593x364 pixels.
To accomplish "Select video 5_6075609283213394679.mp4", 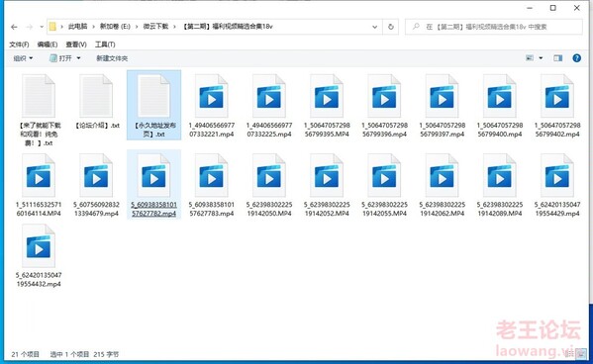I will coord(96,185).
